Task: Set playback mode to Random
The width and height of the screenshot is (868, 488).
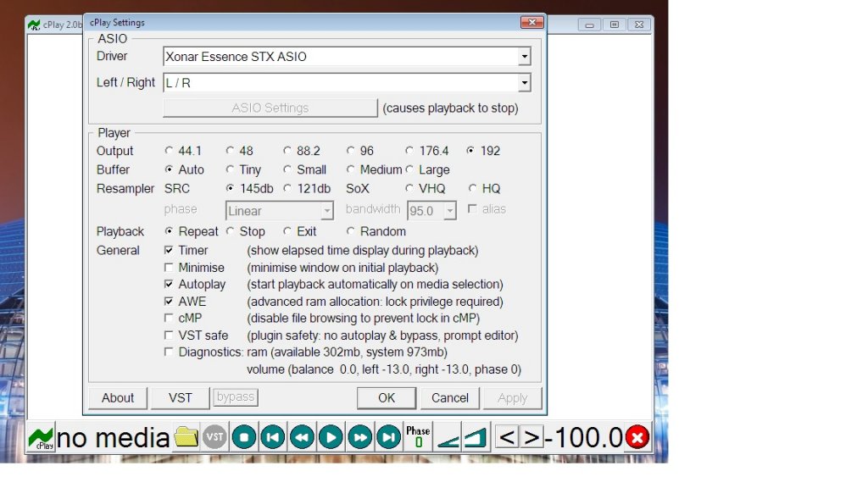Action: click(x=376, y=231)
